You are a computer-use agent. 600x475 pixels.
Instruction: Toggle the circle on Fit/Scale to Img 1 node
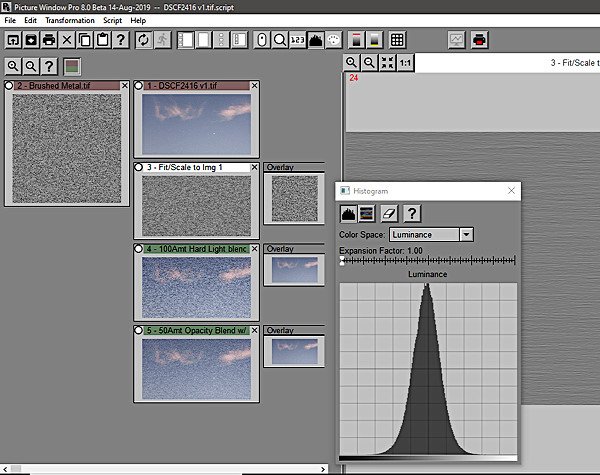(139, 167)
